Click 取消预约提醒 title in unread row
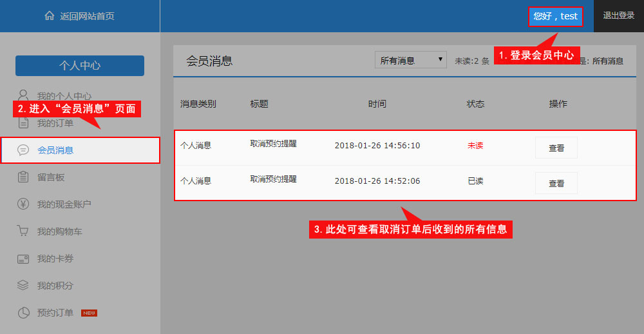644x334 pixels. click(x=274, y=144)
